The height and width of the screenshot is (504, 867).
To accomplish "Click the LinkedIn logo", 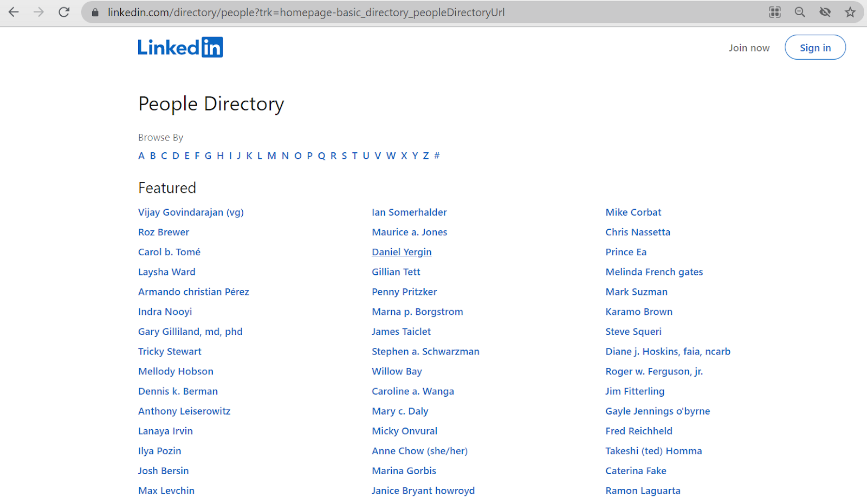I will click(x=180, y=47).
